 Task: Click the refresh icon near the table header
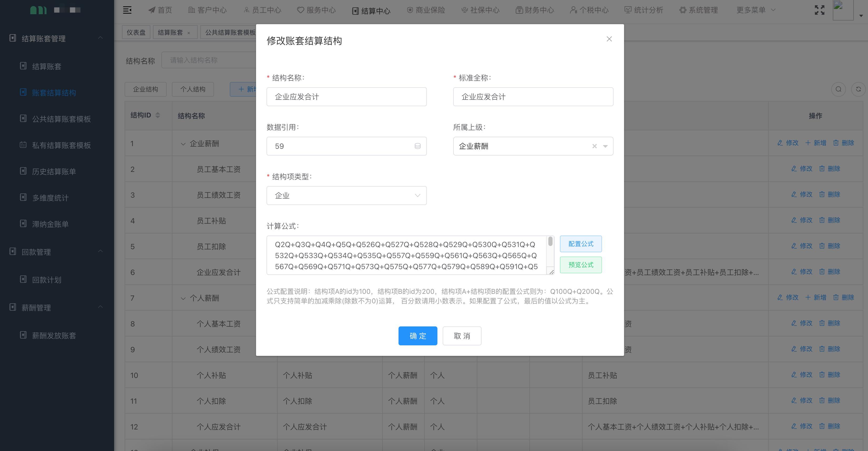pos(859,89)
